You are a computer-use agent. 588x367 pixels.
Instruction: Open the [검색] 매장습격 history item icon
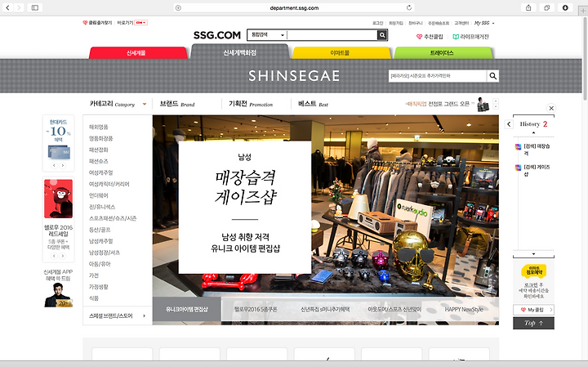click(x=518, y=147)
